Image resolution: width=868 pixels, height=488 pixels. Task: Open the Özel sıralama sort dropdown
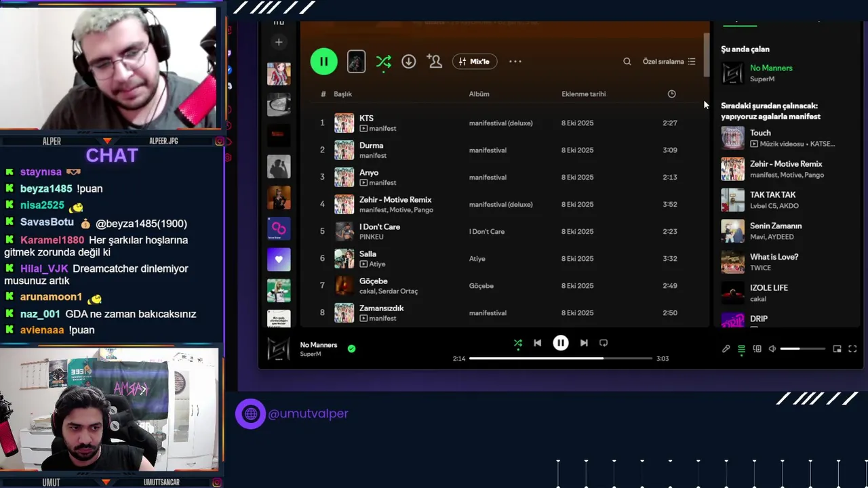coord(669,62)
